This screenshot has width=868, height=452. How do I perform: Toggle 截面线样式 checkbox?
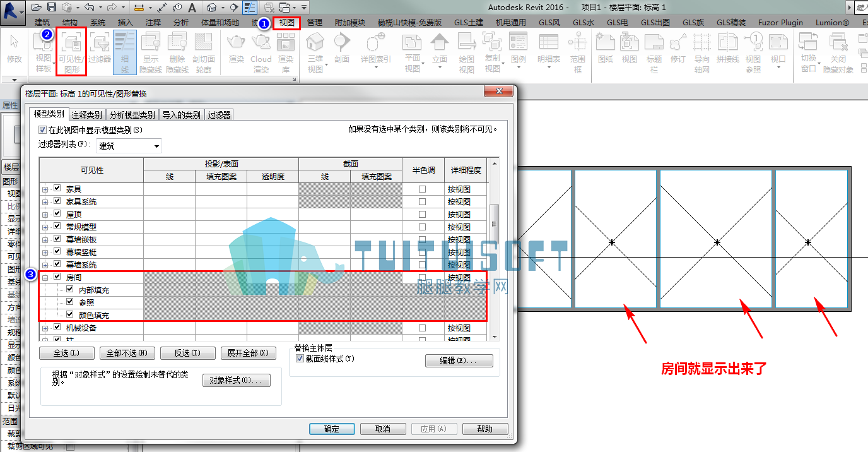pyautogui.click(x=300, y=359)
